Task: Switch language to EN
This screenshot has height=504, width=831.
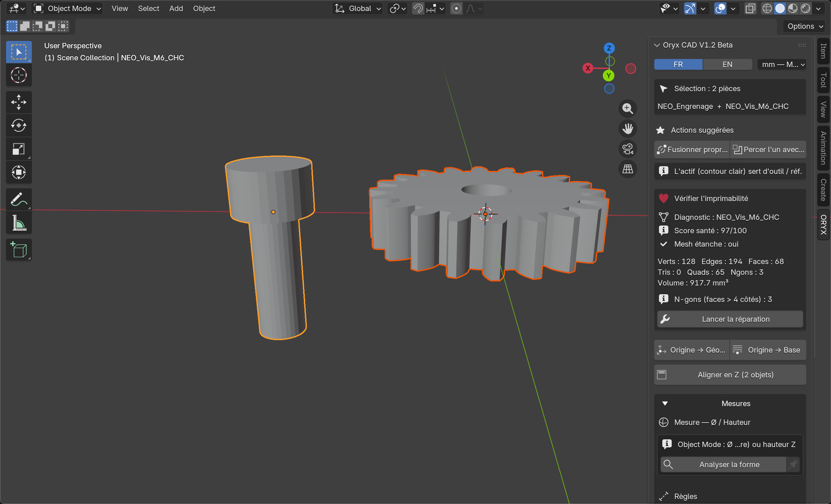Action: coord(727,64)
